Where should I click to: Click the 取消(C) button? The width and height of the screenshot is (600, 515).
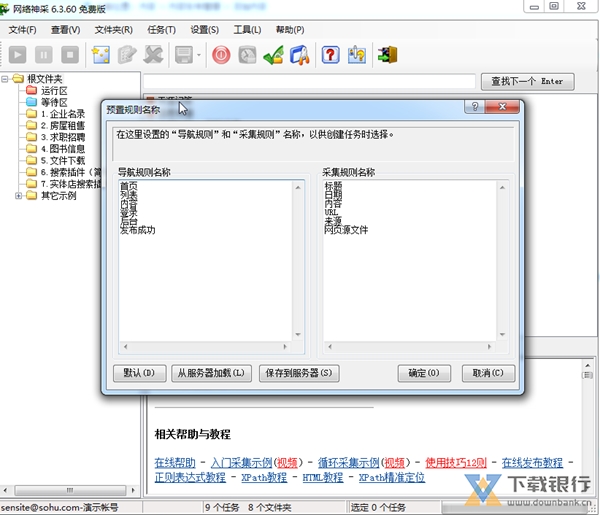pos(488,373)
